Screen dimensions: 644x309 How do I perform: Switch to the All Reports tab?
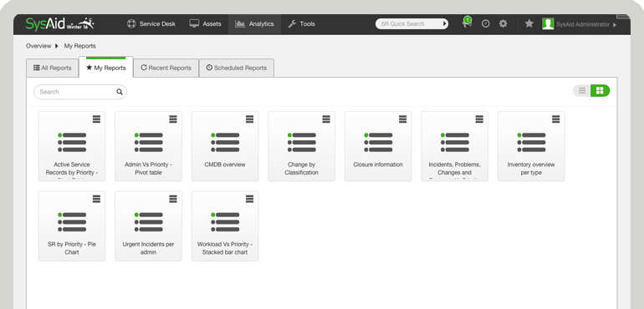(53, 68)
